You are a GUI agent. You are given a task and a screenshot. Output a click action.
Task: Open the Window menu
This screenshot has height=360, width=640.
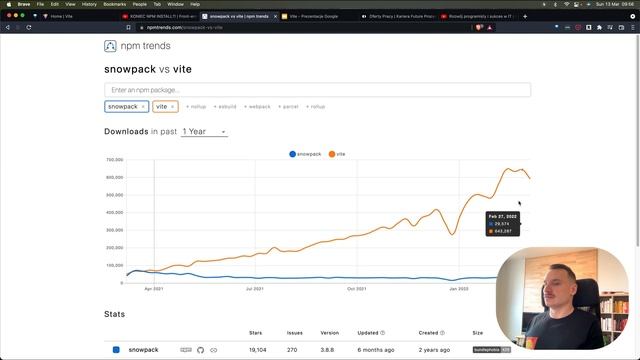[176, 4]
